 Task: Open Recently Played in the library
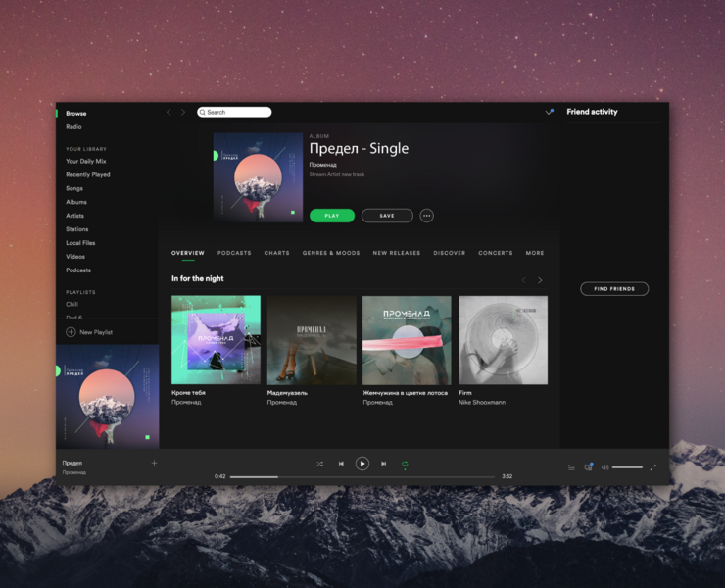coord(88,174)
